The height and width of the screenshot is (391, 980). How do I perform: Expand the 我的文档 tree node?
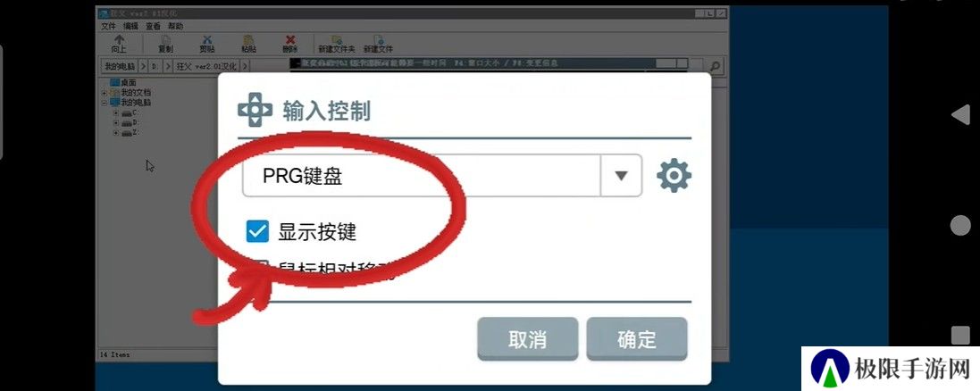[x=105, y=93]
